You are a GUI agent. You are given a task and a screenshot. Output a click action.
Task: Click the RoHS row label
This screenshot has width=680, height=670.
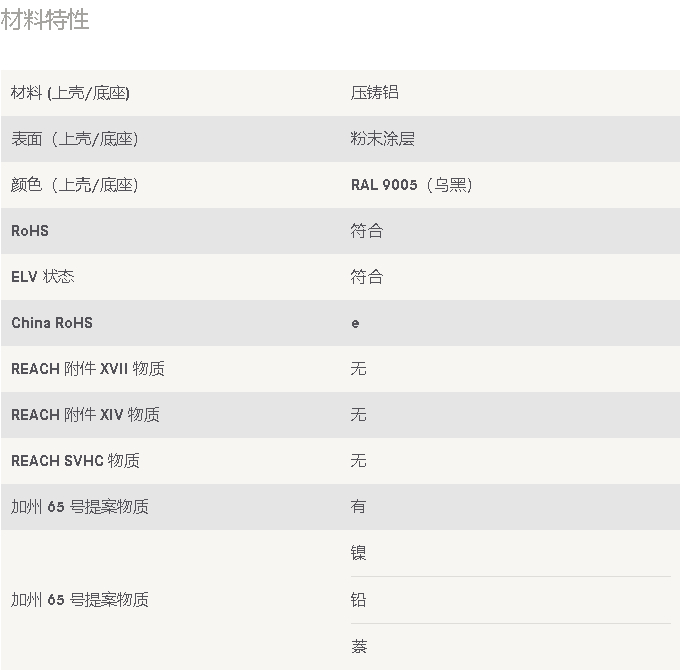point(30,231)
